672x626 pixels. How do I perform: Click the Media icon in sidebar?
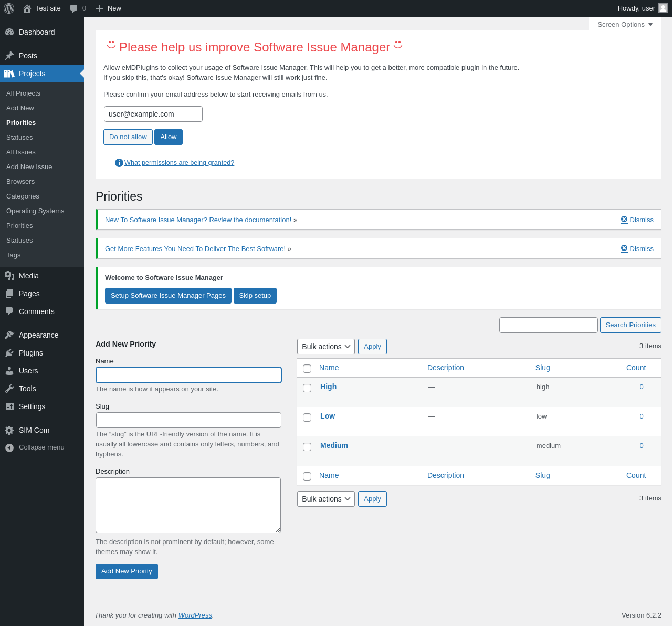pyautogui.click(x=9, y=276)
